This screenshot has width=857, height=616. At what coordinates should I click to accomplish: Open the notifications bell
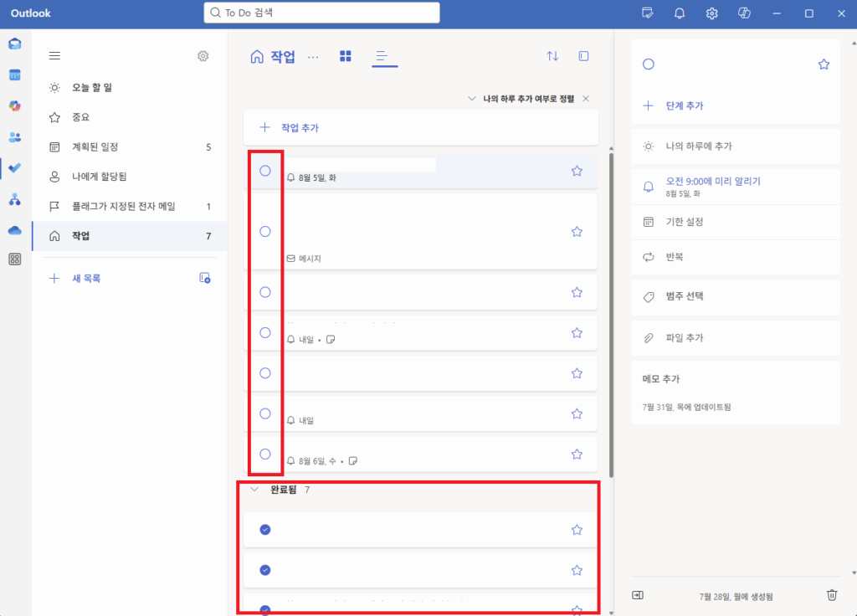pos(679,13)
